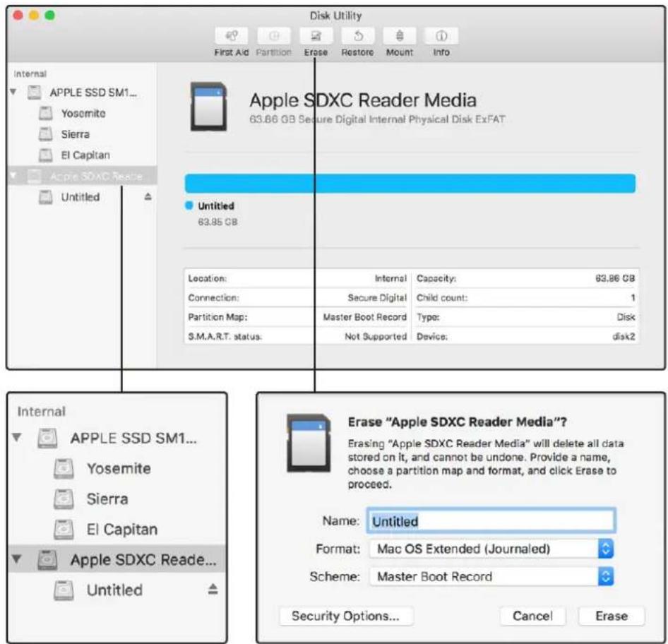
Task: Open the Info toolbar icon
Action: tap(441, 36)
